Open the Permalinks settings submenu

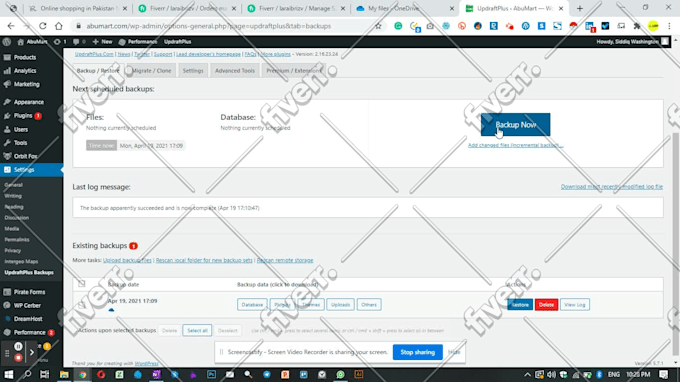coord(17,239)
